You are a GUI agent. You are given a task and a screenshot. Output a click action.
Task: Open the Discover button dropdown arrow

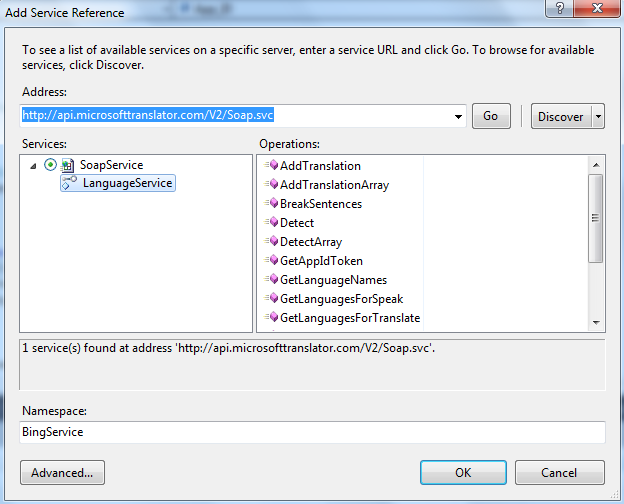click(x=598, y=116)
